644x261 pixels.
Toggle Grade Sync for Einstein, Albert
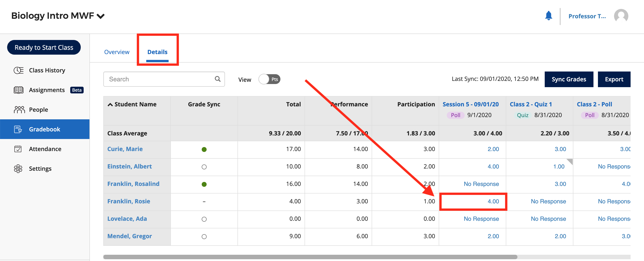click(204, 167)
